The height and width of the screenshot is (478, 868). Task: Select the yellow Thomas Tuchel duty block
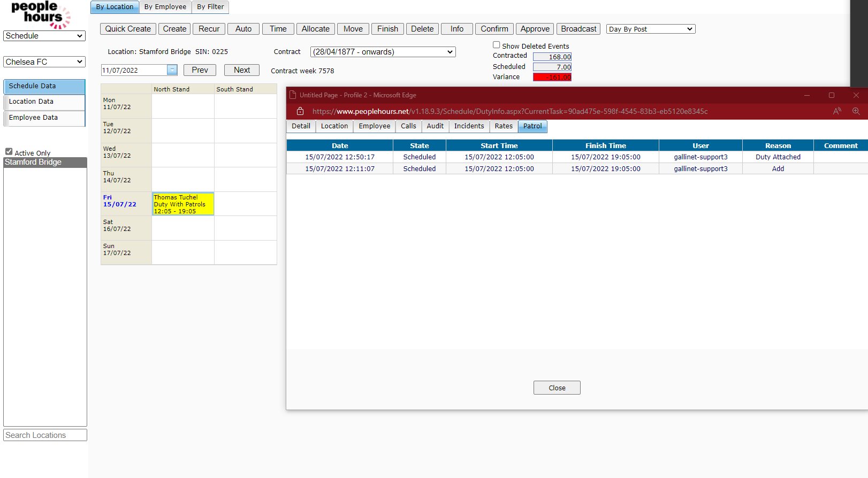[183, 204]
